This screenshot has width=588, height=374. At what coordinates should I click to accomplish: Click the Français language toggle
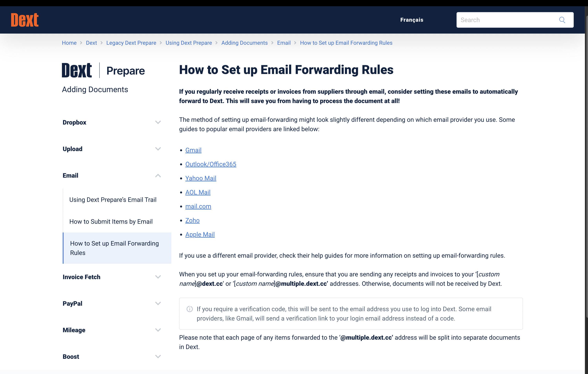coord(412,20)
